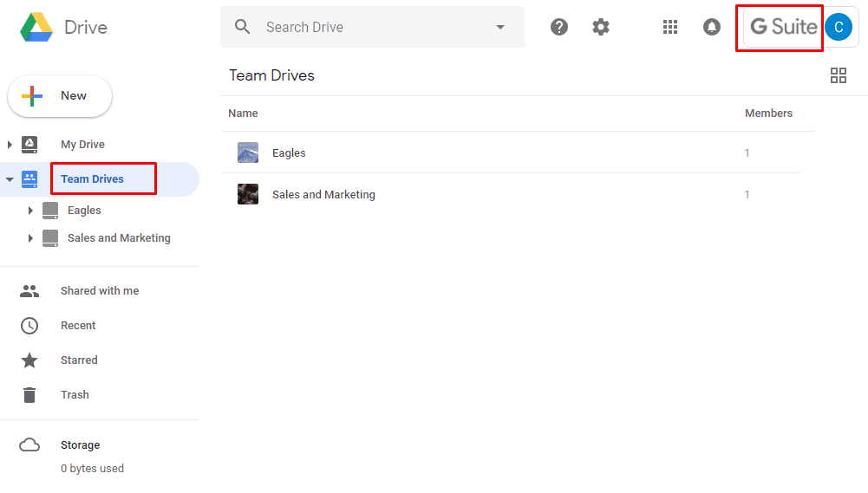This screenshot has height=493, width=868.
Task: Select My Drive in the sidebar
Action: pos(82,145)
